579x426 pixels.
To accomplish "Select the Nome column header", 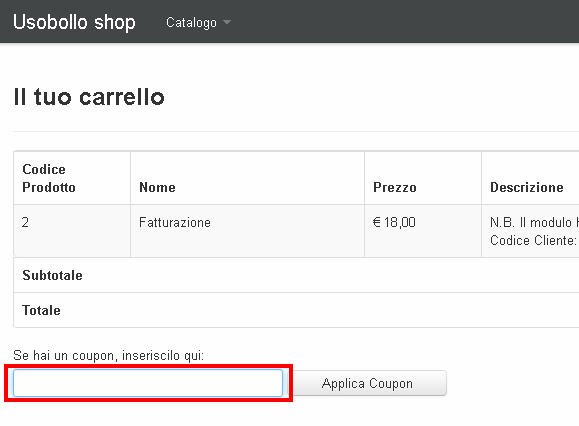I will [157, 187].
